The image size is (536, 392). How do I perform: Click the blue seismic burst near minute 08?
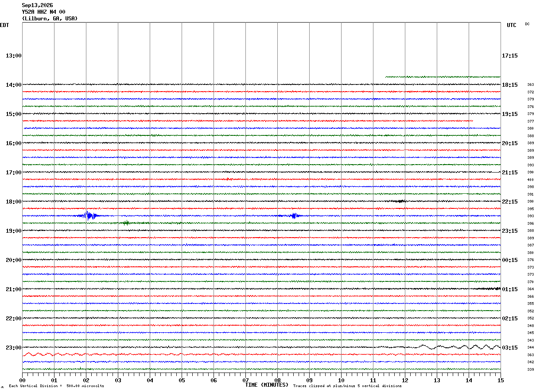click(x=295, y=216)
